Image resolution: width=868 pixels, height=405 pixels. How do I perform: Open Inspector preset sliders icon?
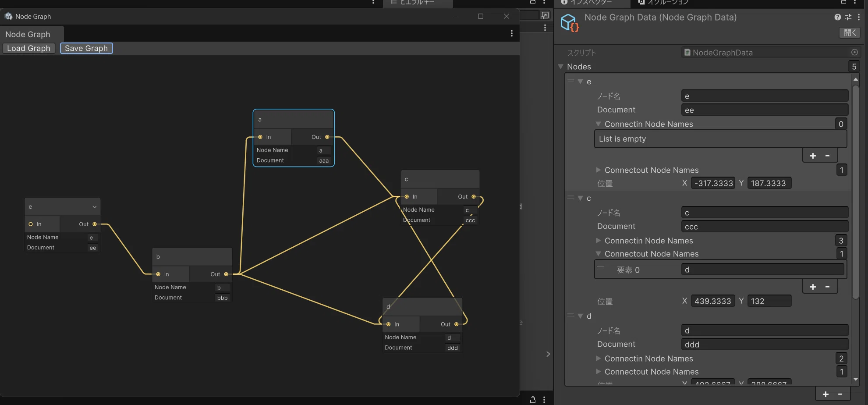(x=848, y=17)
